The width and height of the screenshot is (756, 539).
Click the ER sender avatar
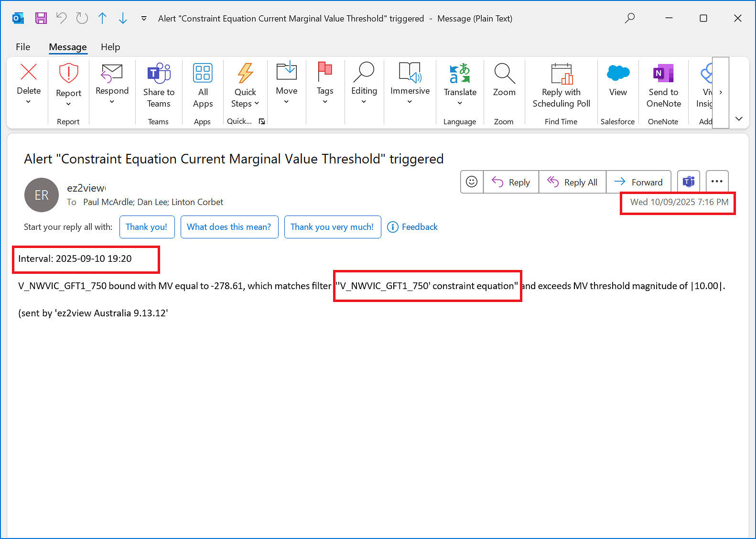coord(42,195)
